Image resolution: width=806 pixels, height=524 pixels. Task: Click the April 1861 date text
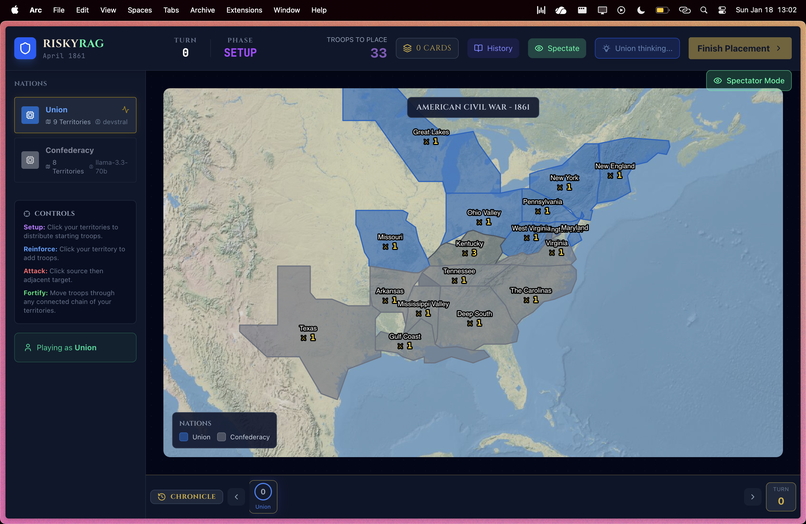(64, 56)
